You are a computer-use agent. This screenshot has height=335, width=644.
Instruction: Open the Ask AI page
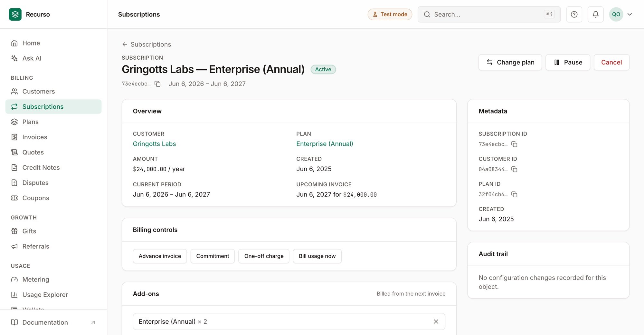click(53, 58)
